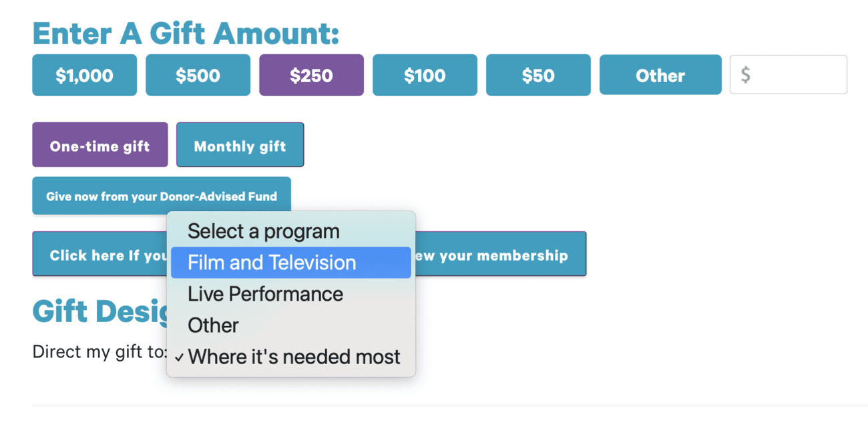Focus the custom dollar amount field
This screenshot has width=868, height=431.
point(789,75)
